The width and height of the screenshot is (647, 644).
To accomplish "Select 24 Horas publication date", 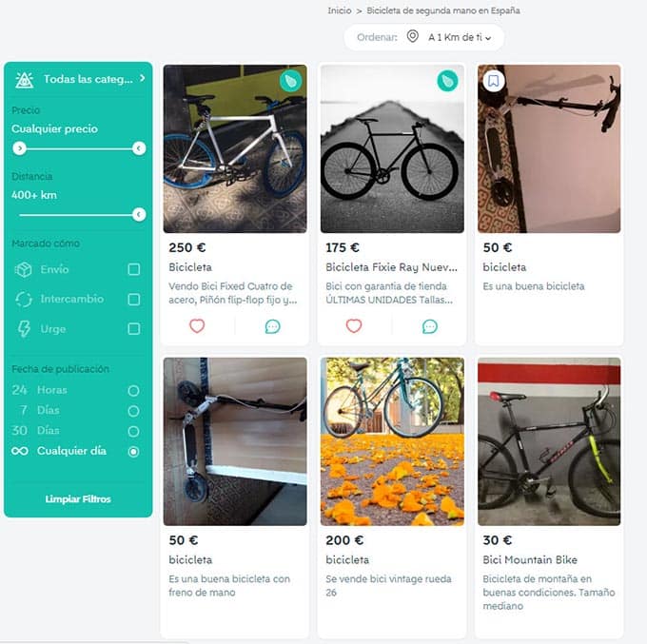I will 133,391.
